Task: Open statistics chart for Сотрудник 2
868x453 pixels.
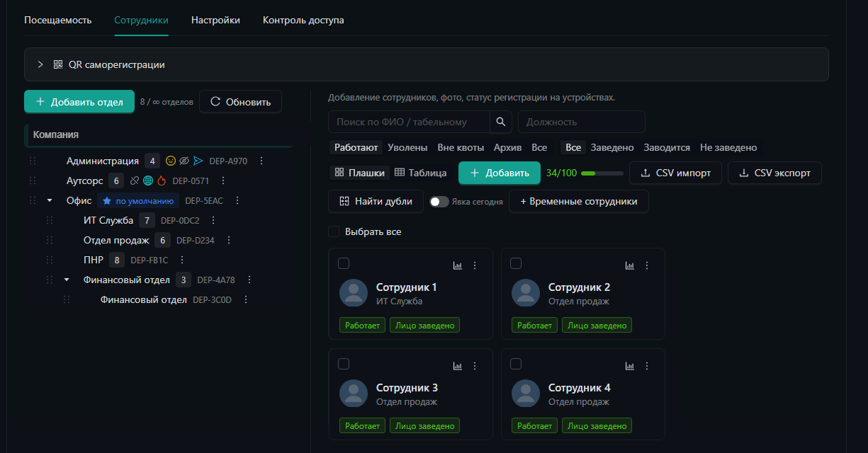Action: 630,265
